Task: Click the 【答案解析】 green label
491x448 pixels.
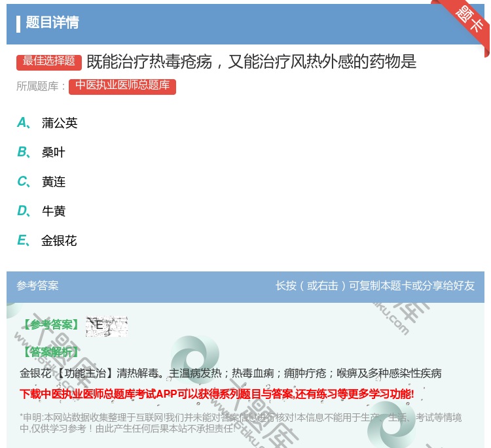Action: pyautogui.click(x=51, y=352)
